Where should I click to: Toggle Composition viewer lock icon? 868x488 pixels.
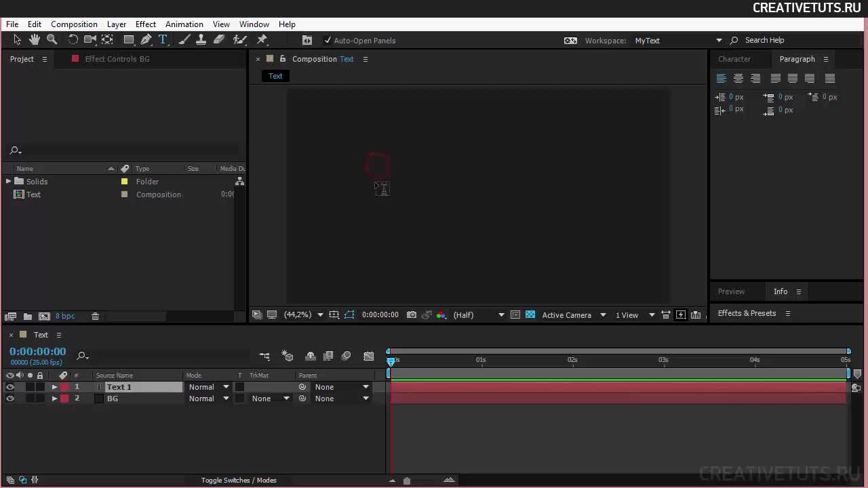[283, 59]
